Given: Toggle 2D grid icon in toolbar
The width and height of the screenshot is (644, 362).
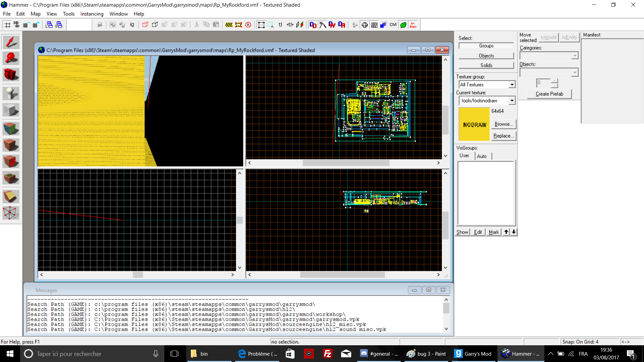Looking at the screenshot, I should (x=7, y=25).
